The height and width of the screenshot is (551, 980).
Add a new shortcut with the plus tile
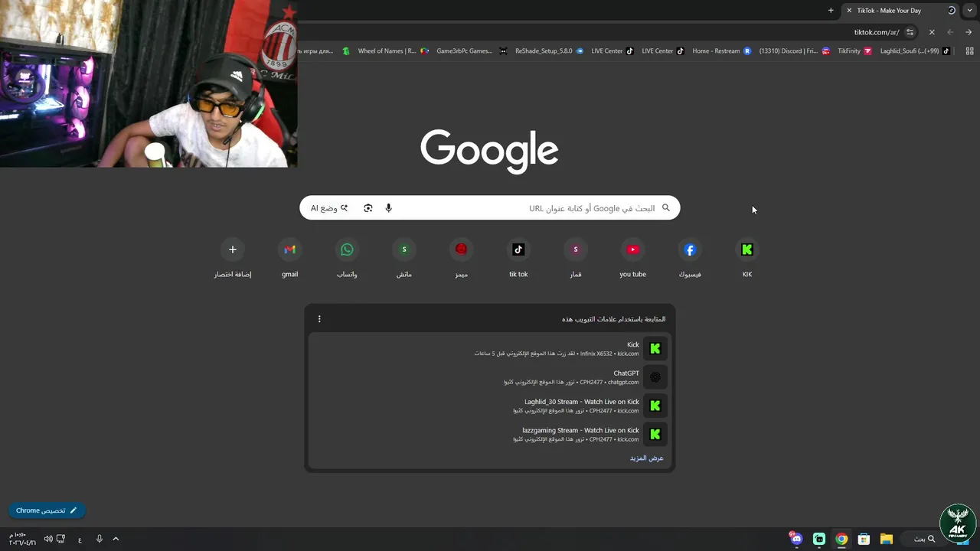233,259
